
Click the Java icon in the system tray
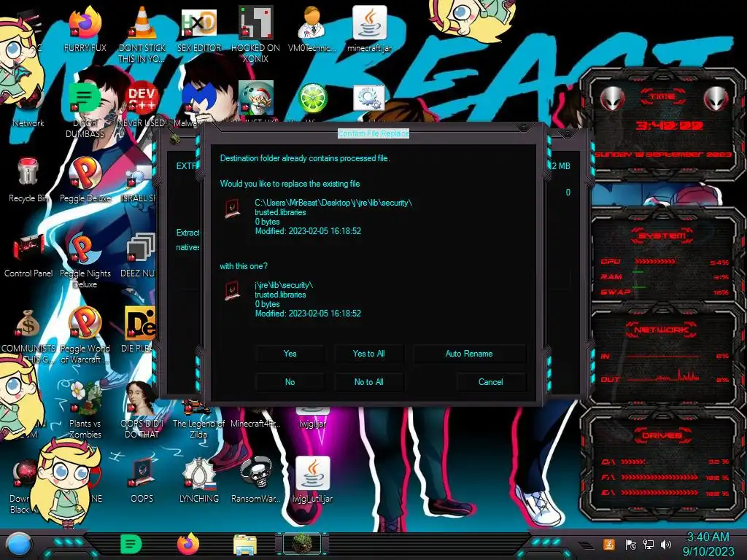coord(609,544)
